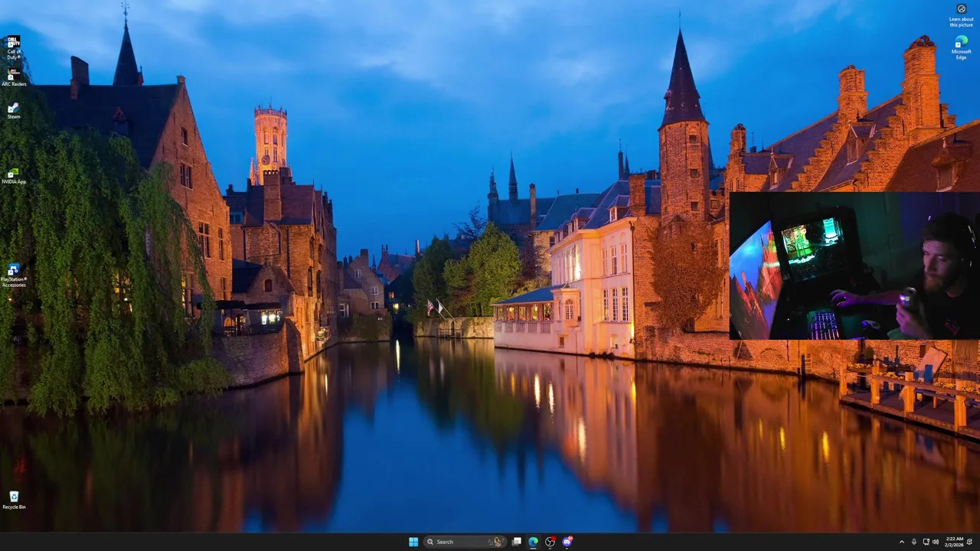Viewport: 980px width, 551px height.
Task: Open the notification center bell icon
Action: coord(969,542)
